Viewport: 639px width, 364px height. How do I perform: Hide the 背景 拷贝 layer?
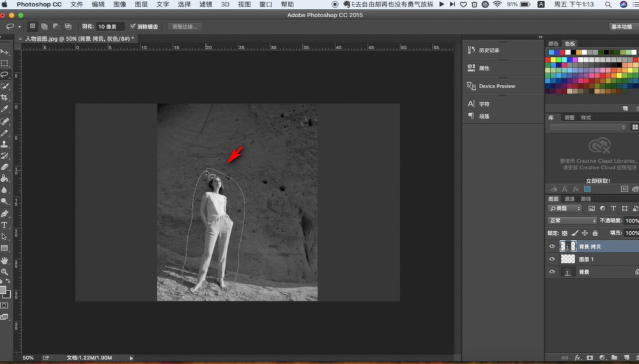point(552,246)
